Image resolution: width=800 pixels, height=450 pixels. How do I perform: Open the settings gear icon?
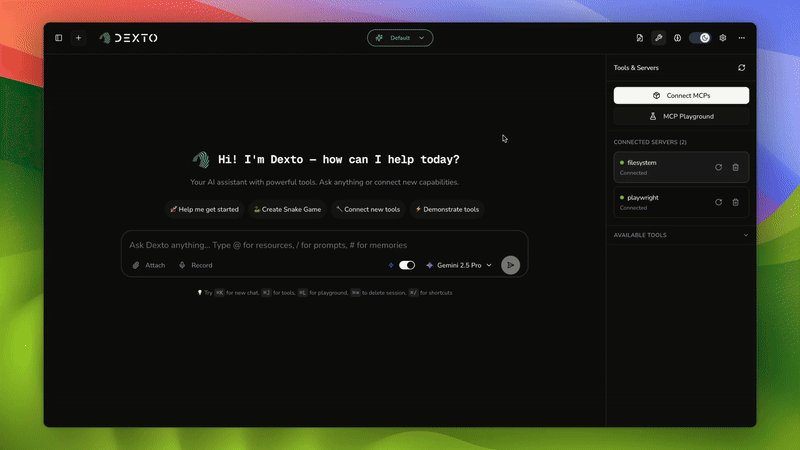723,38
